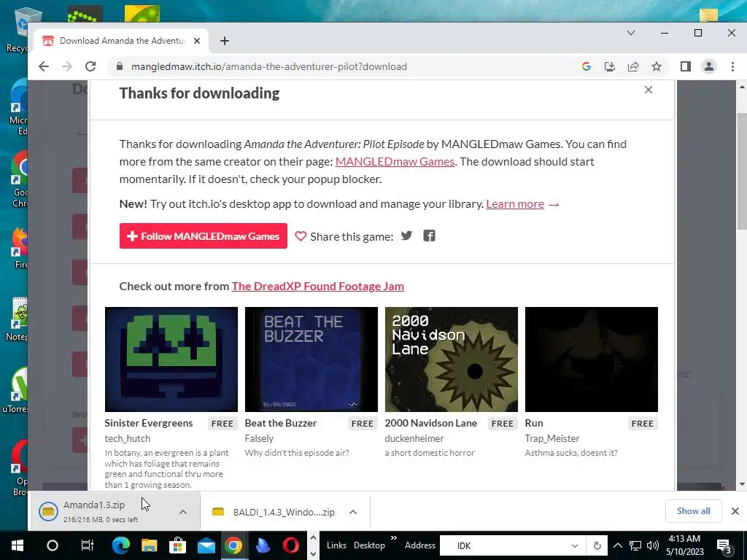The width and height of the screenshot is (747, 560).
Task: Open the Beat the Buzzer thumbnail
Action: [311, 359]
